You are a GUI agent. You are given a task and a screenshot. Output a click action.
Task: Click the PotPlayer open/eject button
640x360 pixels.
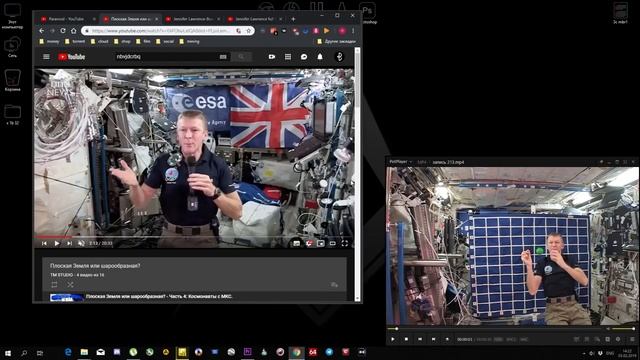coord(447,339)
